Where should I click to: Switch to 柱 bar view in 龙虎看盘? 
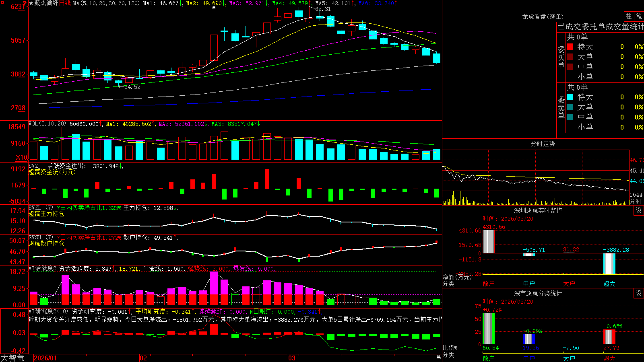(629, 16)
